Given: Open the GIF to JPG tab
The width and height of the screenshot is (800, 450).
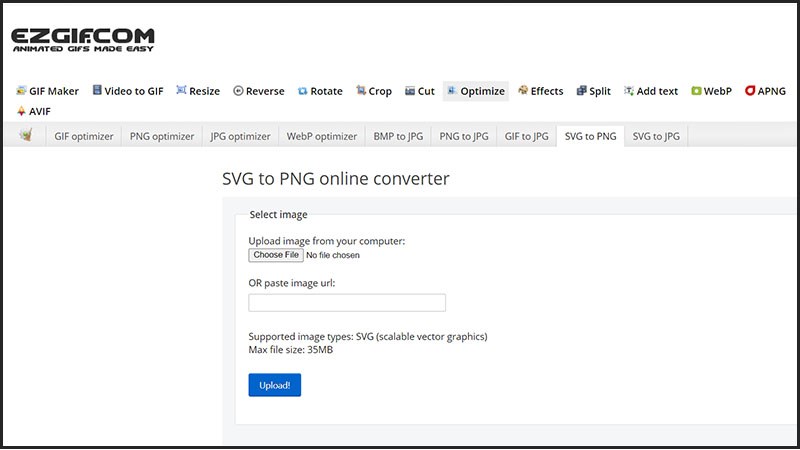Looking at the screenshot, I should tap(527, 136).
